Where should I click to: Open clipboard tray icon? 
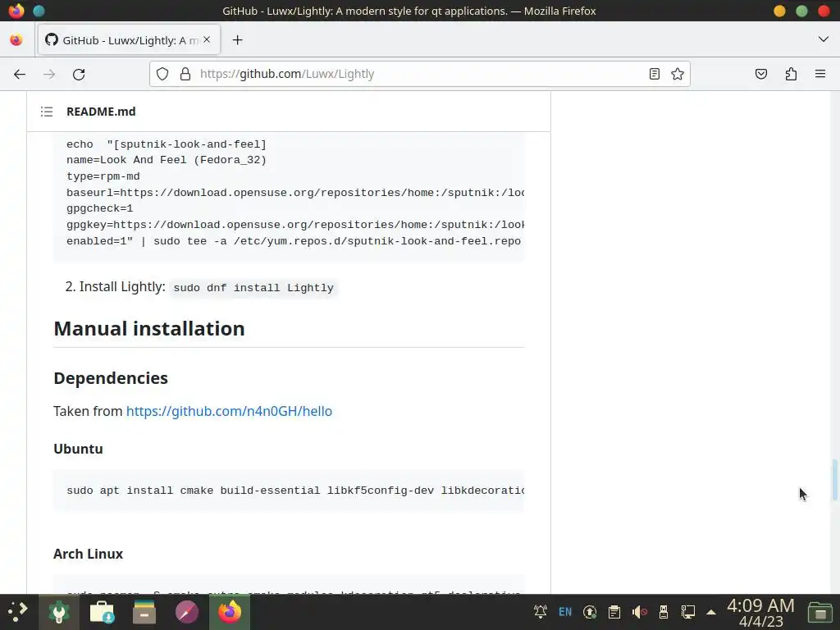pyautogui.click(x=614, y=611)
